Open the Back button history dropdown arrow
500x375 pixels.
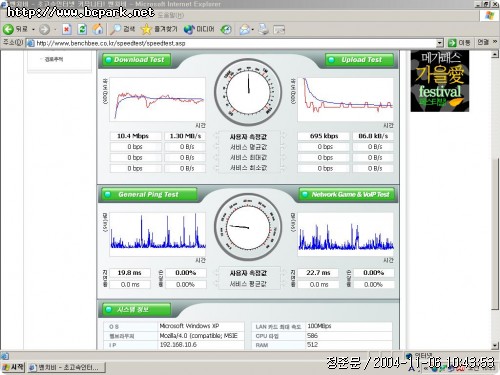tap(33, 30)
